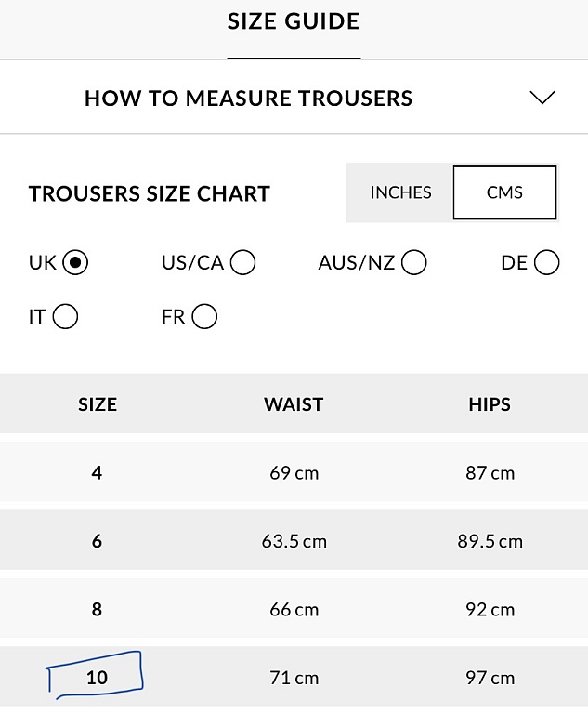This screenshot has height=714, width=588.
Task: Select the CMS unit option
Action: click(x=504, y=192)
